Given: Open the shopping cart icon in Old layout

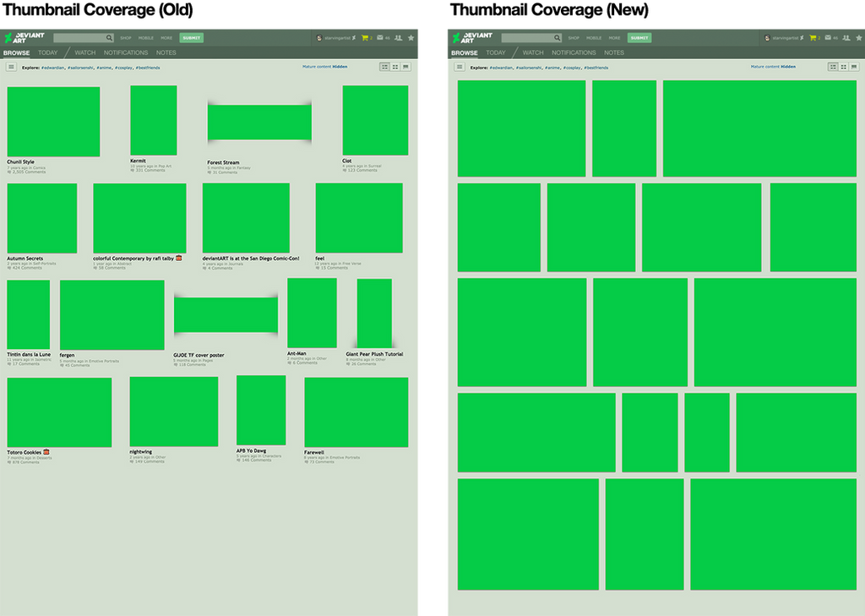Looking at the screenshot, I should [x=365, y=37].
